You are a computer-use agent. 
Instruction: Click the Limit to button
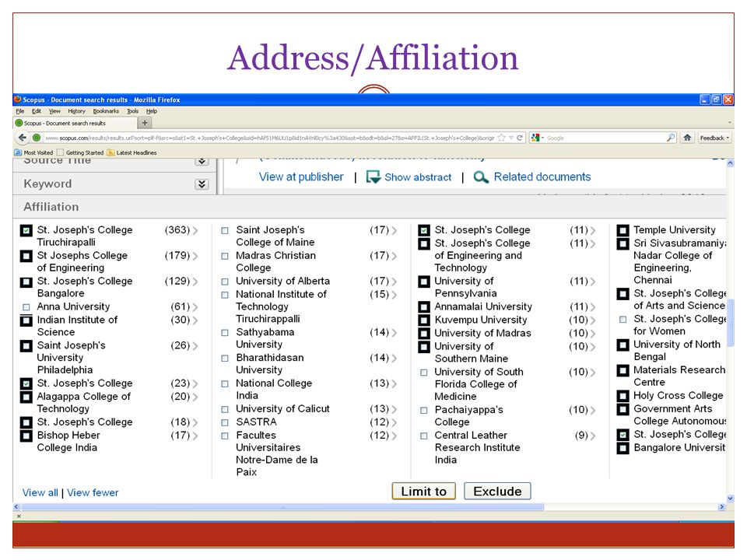pos(424,492)
